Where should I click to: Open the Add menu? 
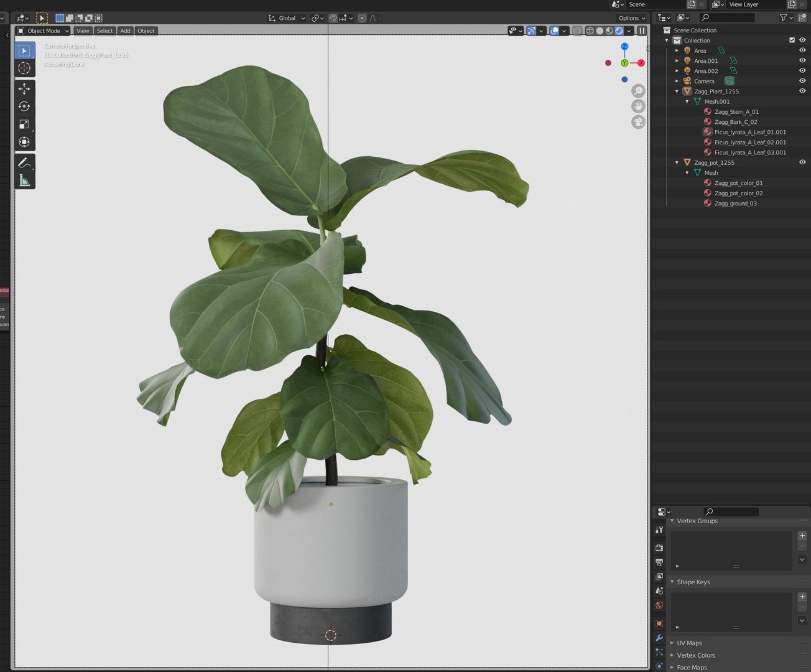point(126,30)
